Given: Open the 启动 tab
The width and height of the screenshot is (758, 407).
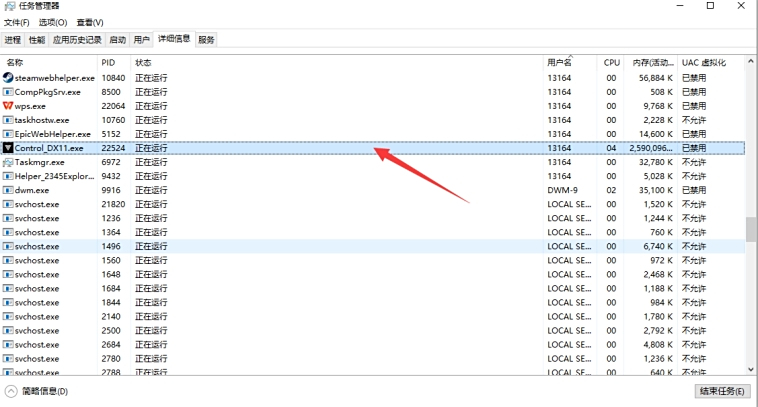Looking at the screenshot, I should 117,40.
